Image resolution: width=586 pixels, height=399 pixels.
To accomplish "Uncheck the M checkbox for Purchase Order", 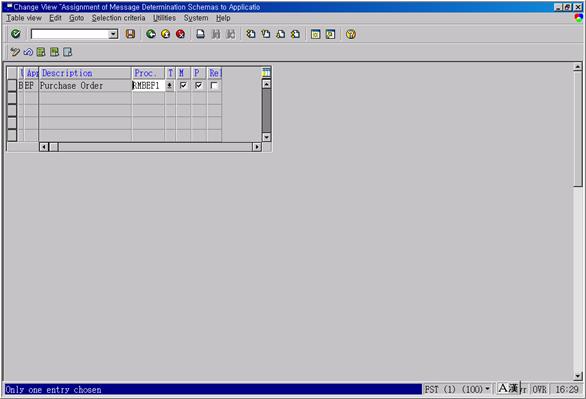I will tap(183, 85).
